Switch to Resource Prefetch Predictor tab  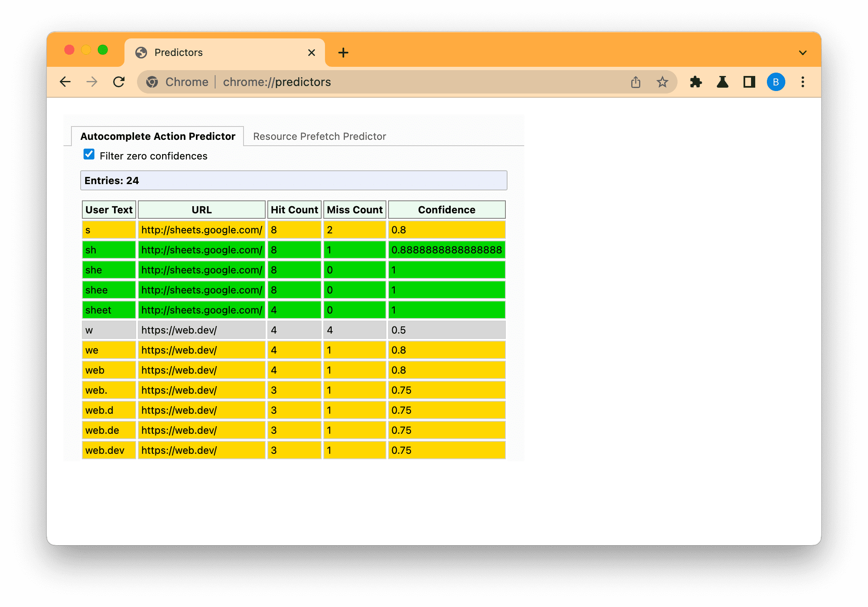pyautogui.click(x=320, y=137)
